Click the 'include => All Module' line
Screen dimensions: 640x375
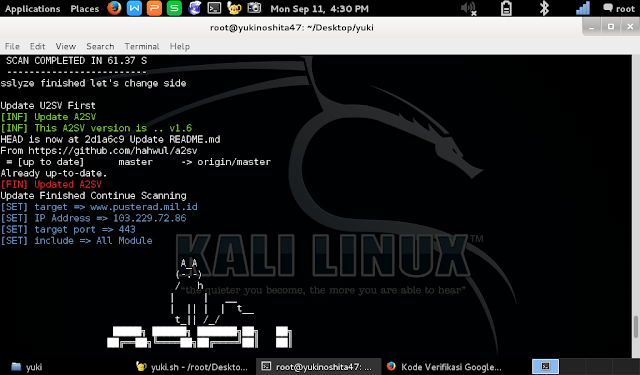click(x=76, y=241)
